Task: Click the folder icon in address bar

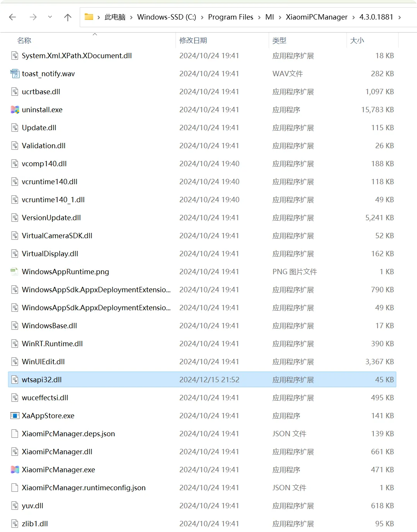Action: (89, 17)
